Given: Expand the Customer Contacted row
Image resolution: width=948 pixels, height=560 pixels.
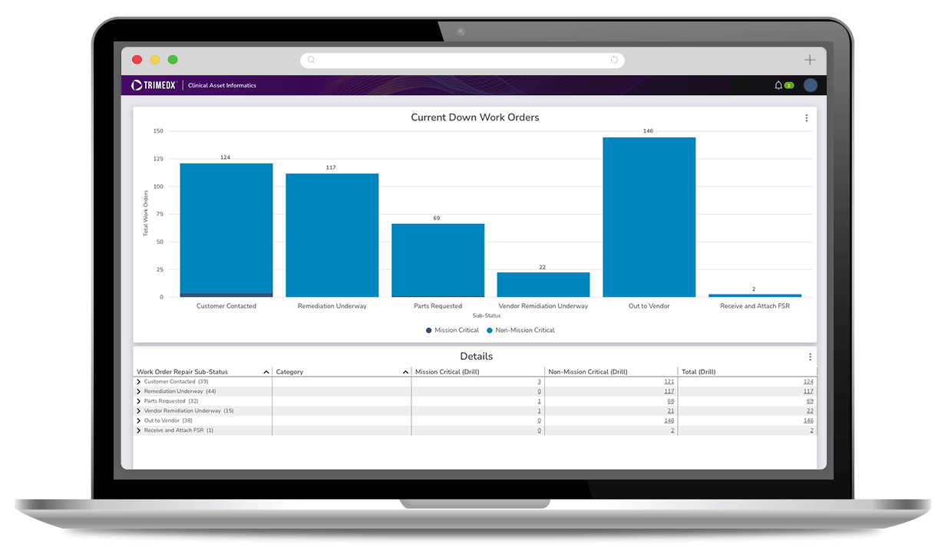Looking at the screenshot, I should (139, 381).
